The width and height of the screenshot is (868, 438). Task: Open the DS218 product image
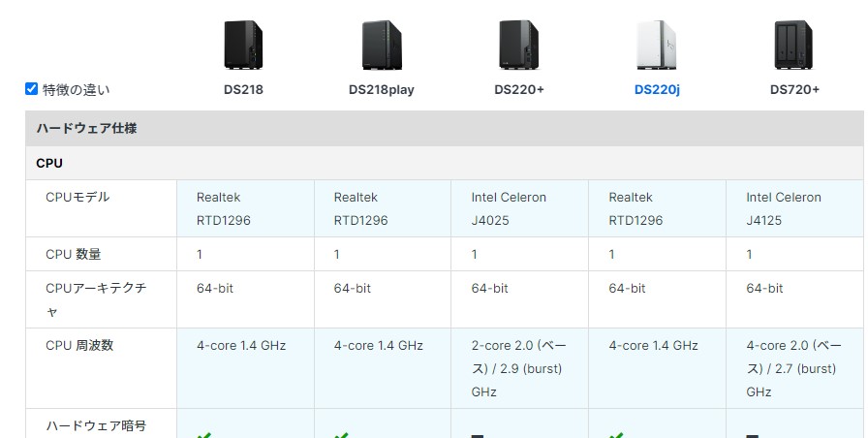click(x=243, y=45)
